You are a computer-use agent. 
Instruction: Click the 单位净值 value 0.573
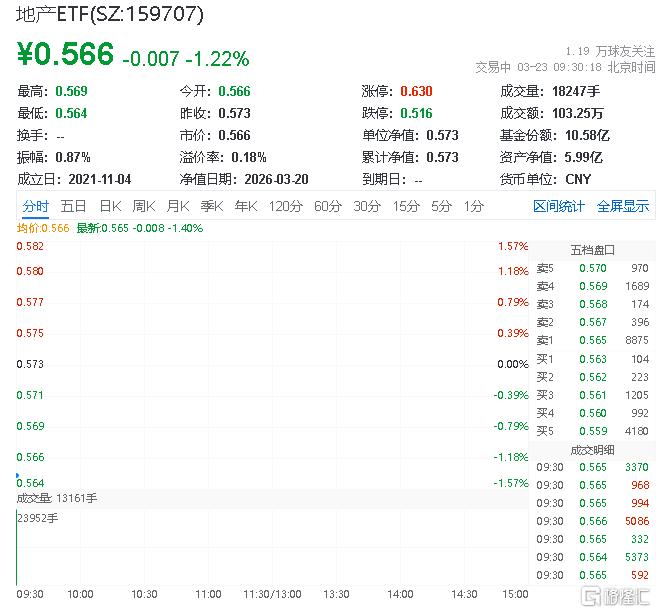click(443, 136)
